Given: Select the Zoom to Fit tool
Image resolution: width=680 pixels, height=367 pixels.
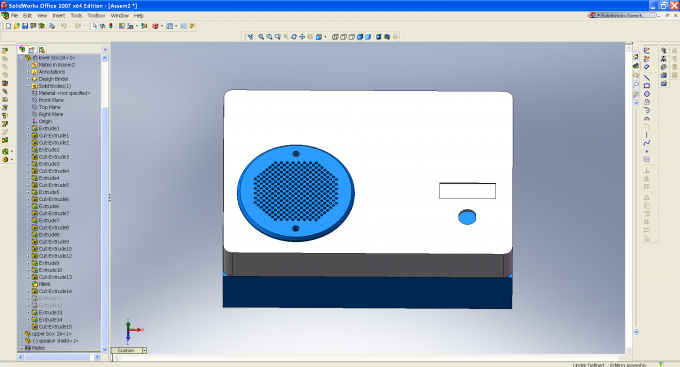Looking at the screenshot, I should coord(261,37).
